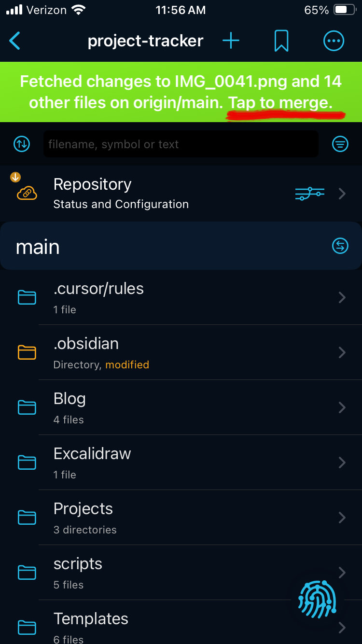Open the Blog folder

coord(181,407)
